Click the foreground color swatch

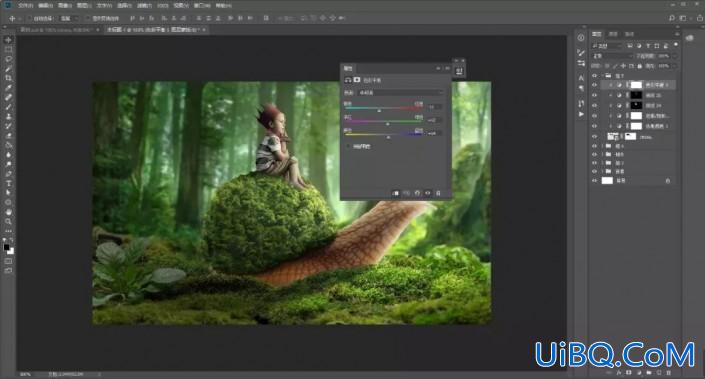[x=6, y=247]
